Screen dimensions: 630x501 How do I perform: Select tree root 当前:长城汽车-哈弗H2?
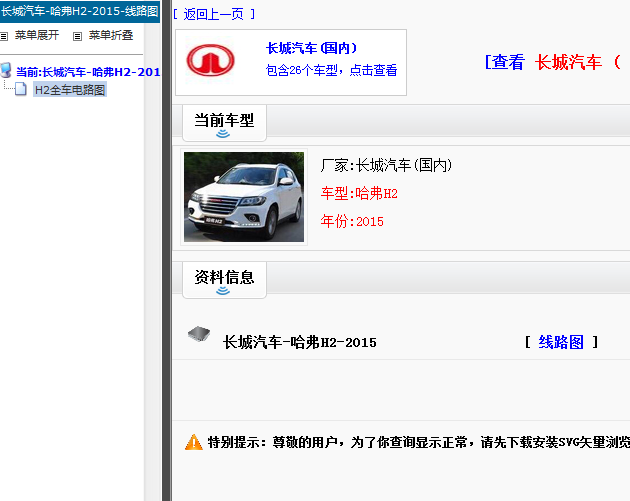click(88, 72)
